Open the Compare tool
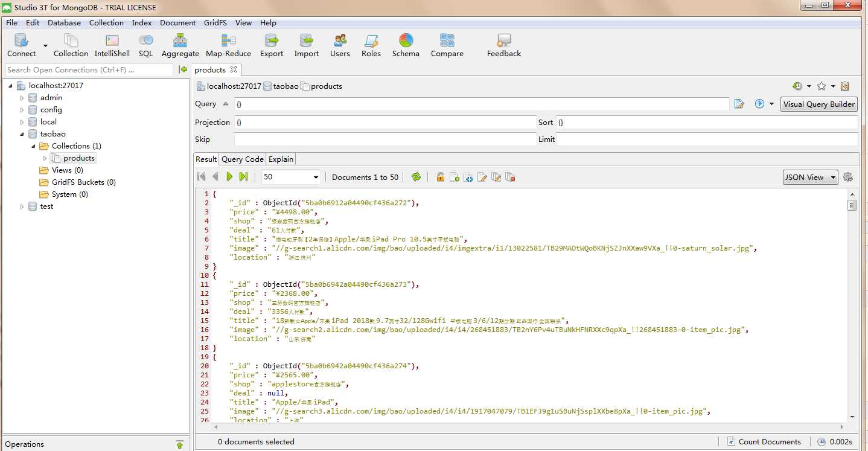 447,45
